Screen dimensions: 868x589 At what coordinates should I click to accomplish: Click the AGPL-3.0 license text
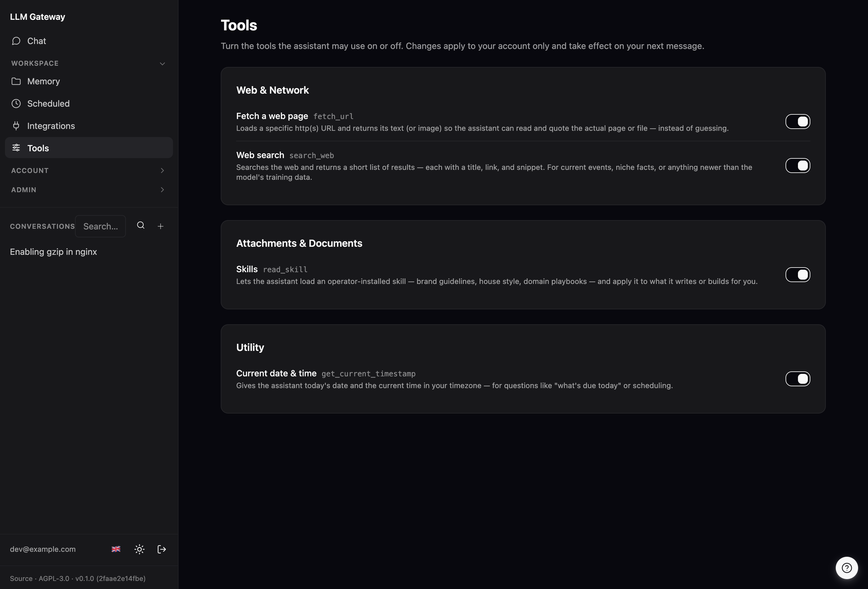[54, 578]
